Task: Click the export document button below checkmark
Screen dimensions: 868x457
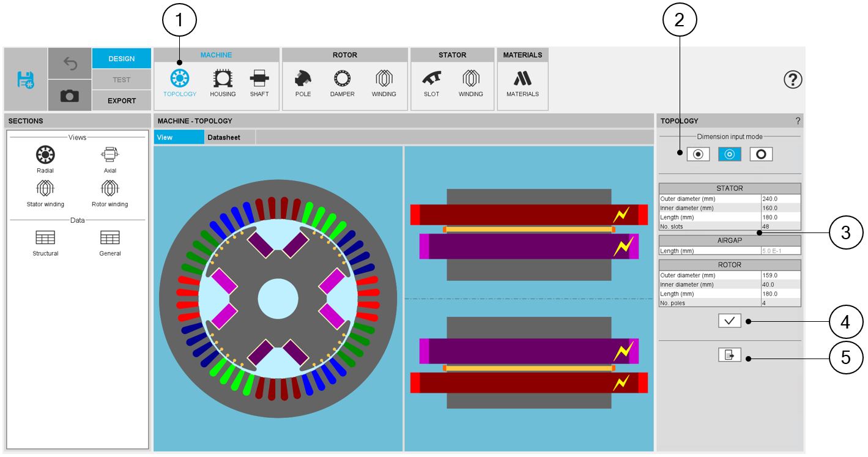Action: [729, 355]
